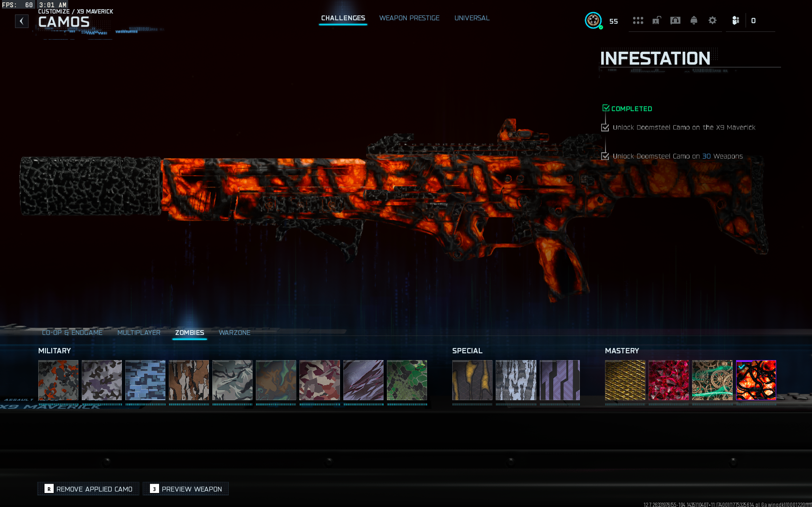This screenshot has height=507, width=812.
Task: Click Preview Weapon button
Action: point(186,489)
